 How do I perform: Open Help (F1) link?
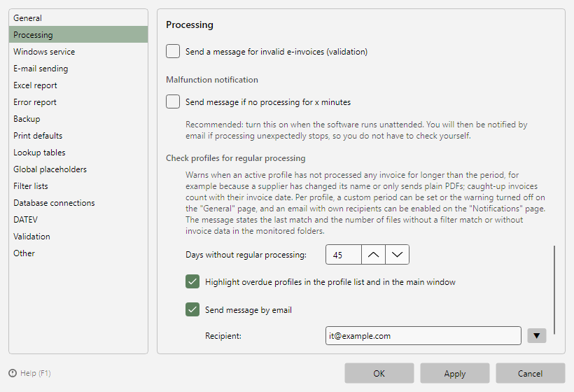(x=36, y=373)
